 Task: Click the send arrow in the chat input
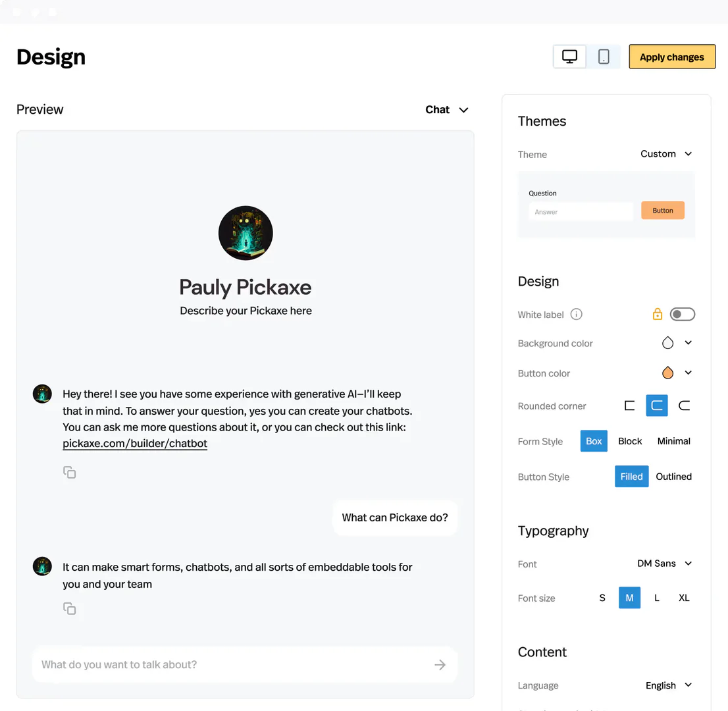[x=440, y=665]
